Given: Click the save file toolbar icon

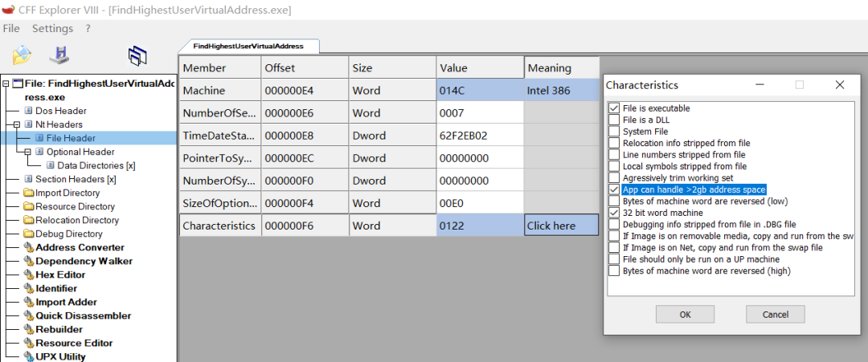Looking at the screenshot, I should point(59,55).
